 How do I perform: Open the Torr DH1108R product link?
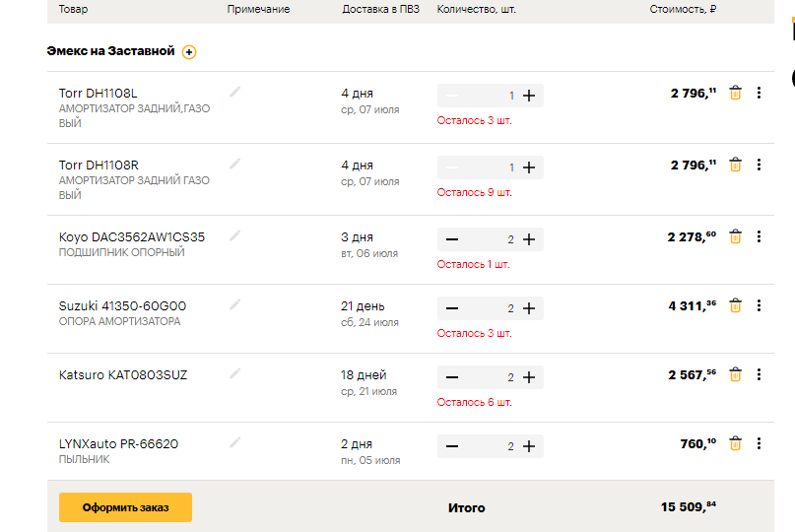pos(99,166)
